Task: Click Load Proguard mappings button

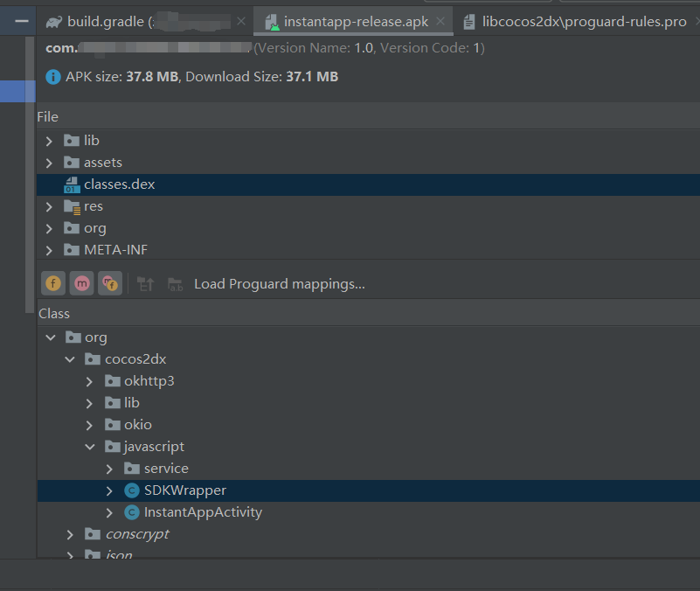Action: 279,284
